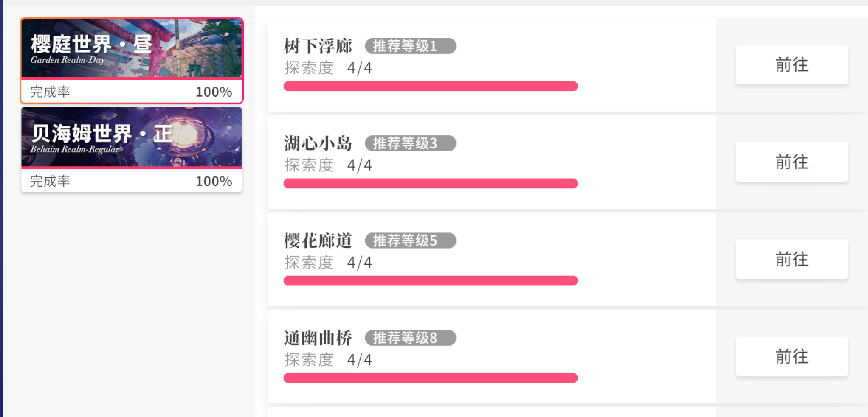The width and height of the screenshot is (868, 417).
Task: Select the 推荐等级8 level tag
Action: 410,338
